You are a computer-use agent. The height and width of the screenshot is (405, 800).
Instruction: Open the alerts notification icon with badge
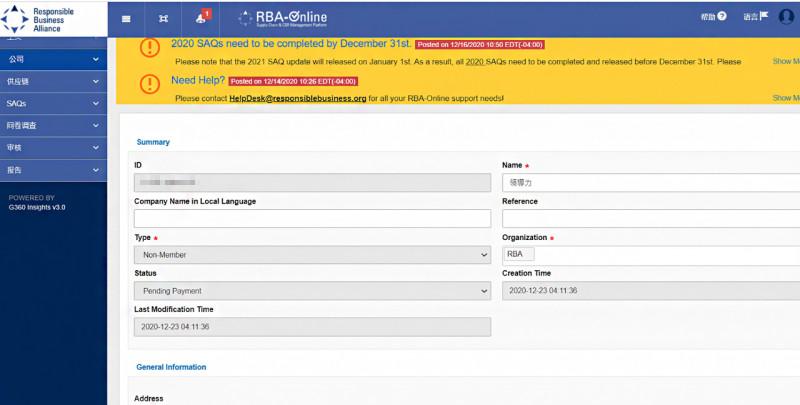tap(201, 18)
